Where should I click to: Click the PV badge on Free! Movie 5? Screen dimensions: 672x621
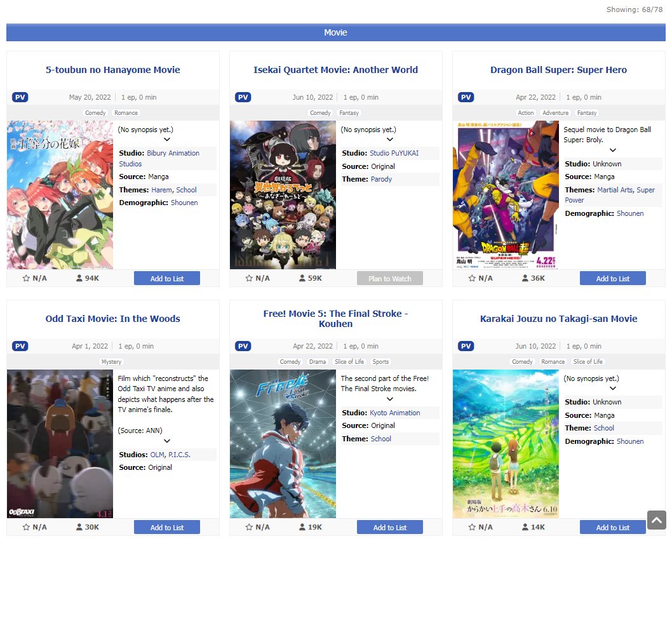tap(243, 346)
